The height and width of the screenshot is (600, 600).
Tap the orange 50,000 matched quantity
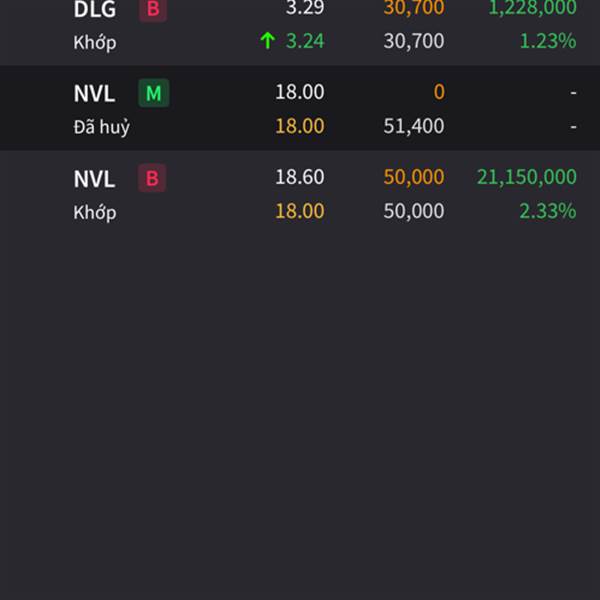click(414, 177)
